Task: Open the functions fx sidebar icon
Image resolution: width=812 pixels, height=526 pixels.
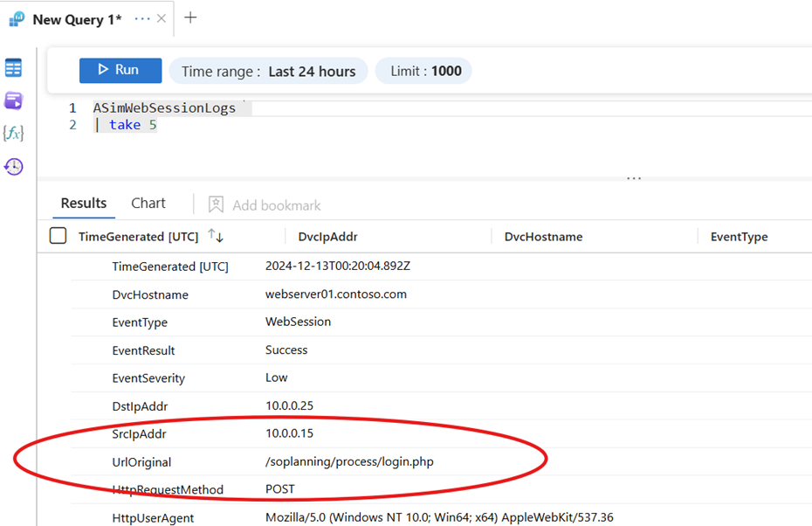Action: click(13, 133)
